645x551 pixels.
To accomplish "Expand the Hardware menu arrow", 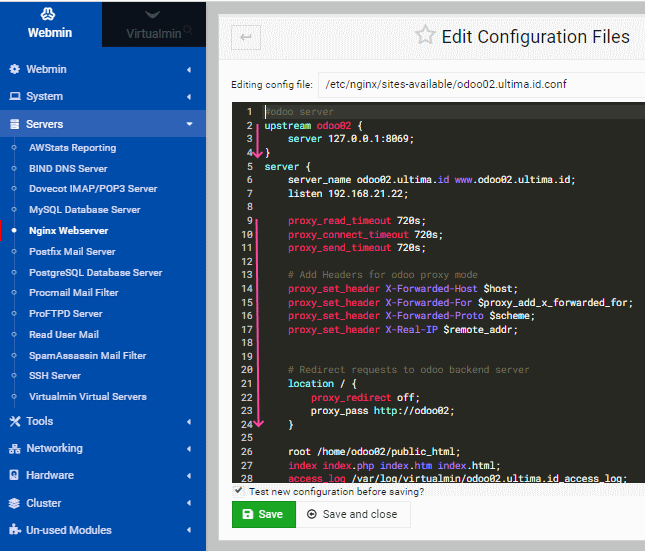I will [189, 476].
